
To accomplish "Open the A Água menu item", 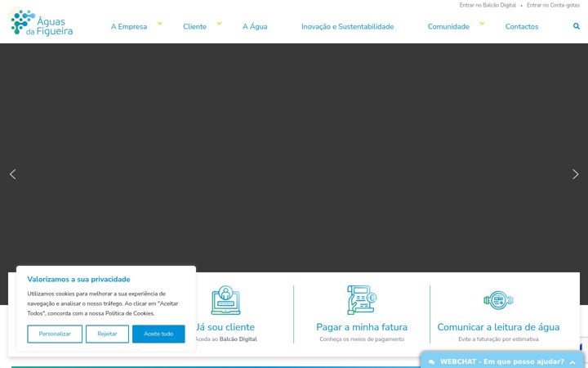I will pyautogui.click(x=255, y=26).
